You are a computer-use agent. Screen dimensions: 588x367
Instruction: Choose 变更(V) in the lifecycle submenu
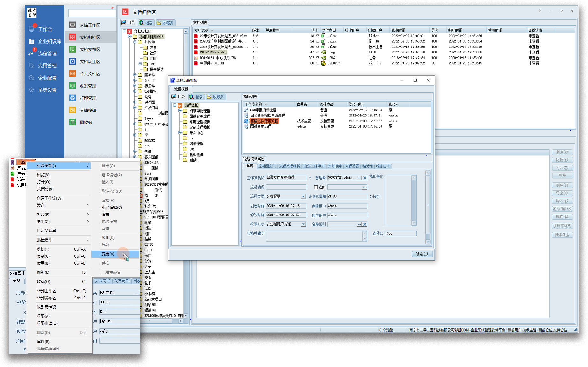[108, 254]
